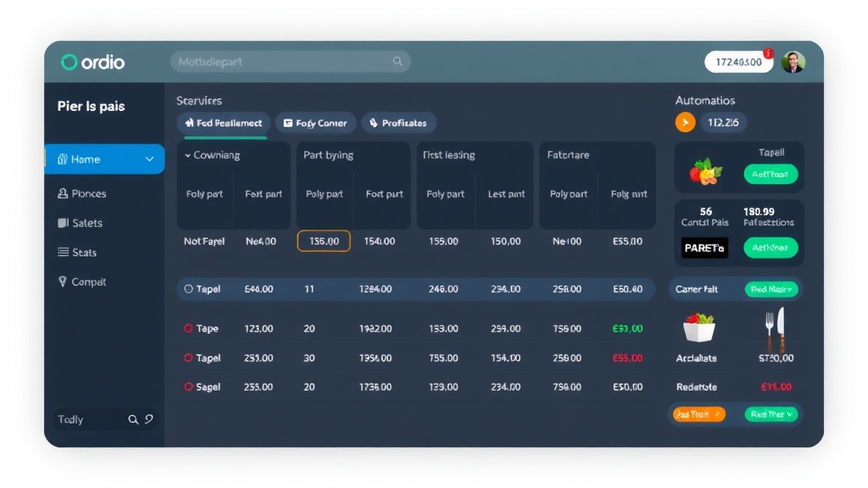The height and width of the screenshot is (488, 868).
Task: Expand the Home dropdown chevron
Action: 150,159
